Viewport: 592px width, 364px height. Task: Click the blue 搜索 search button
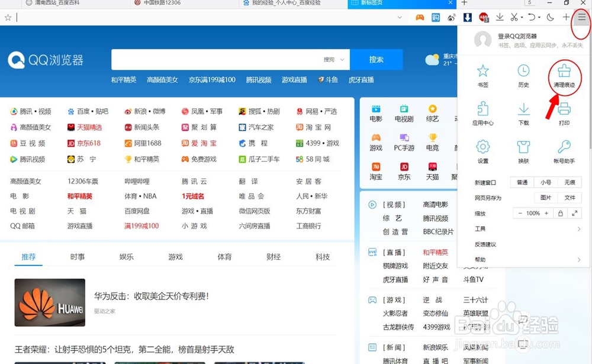coord(376,60)
